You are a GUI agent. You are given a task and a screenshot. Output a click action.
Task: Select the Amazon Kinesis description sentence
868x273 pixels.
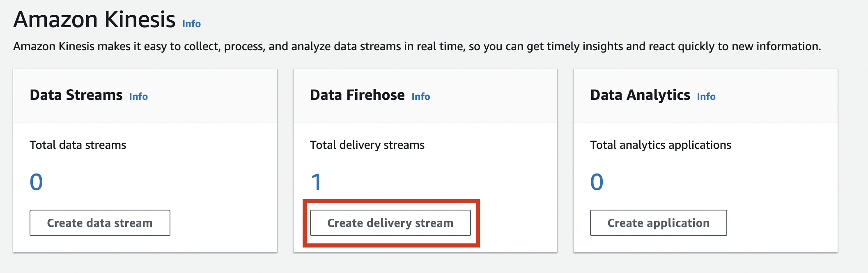[417, 46]
